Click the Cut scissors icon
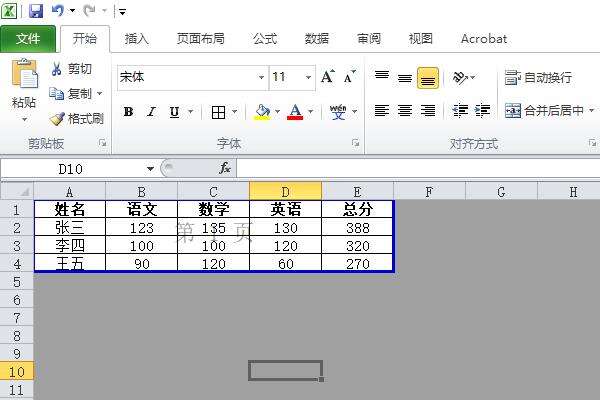This screenshot has width=600, height=400. click(57, 69)
